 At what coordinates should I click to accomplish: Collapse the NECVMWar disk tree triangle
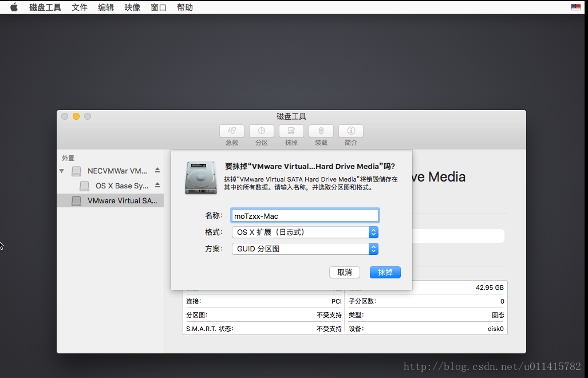pos(62,171)
